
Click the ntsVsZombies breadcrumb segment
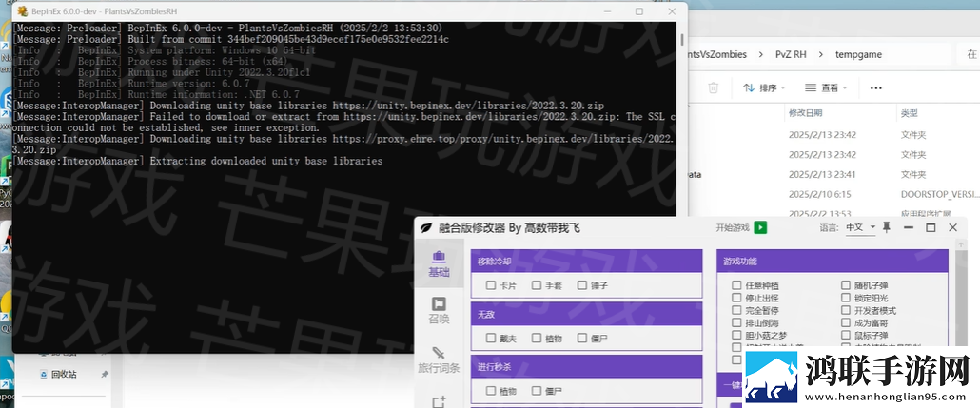tap(716, 54)
